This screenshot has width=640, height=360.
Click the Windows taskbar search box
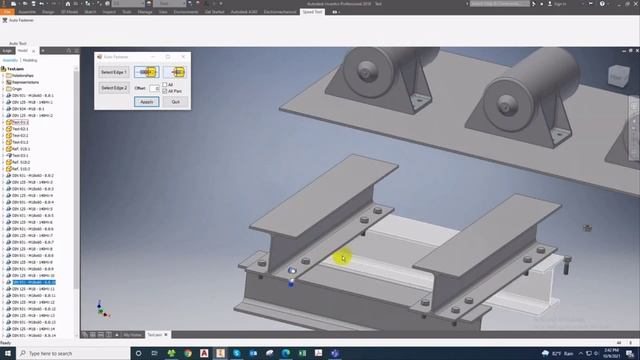(x=73, y=353)
